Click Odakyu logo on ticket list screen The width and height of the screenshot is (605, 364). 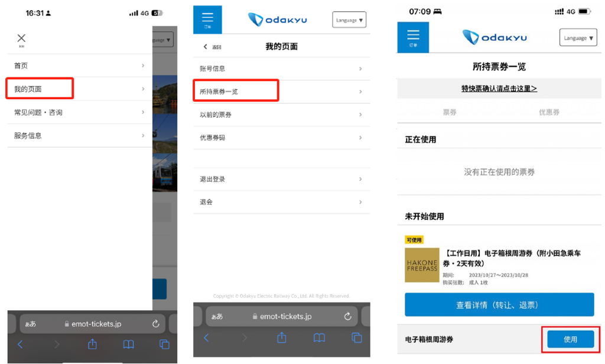click(x=495, y=37)
